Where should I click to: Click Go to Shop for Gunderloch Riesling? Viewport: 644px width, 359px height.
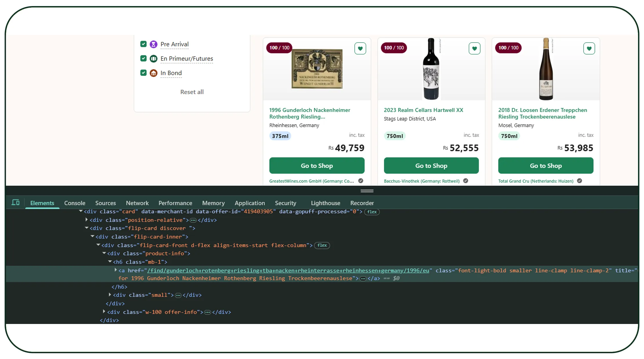[317, 166]
